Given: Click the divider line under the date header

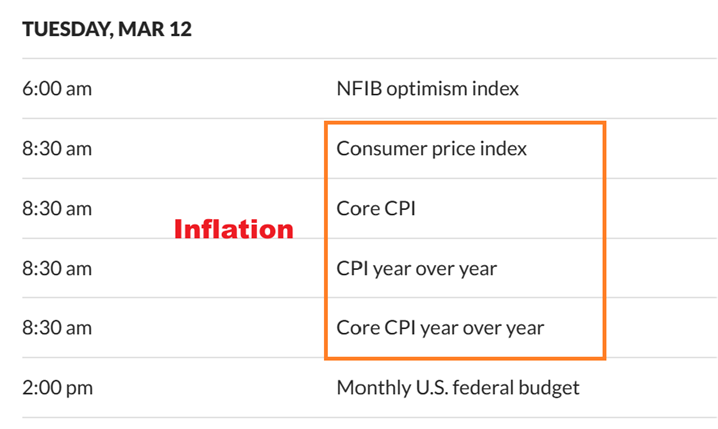Looking at the screenshot, I should coord(359,58).
